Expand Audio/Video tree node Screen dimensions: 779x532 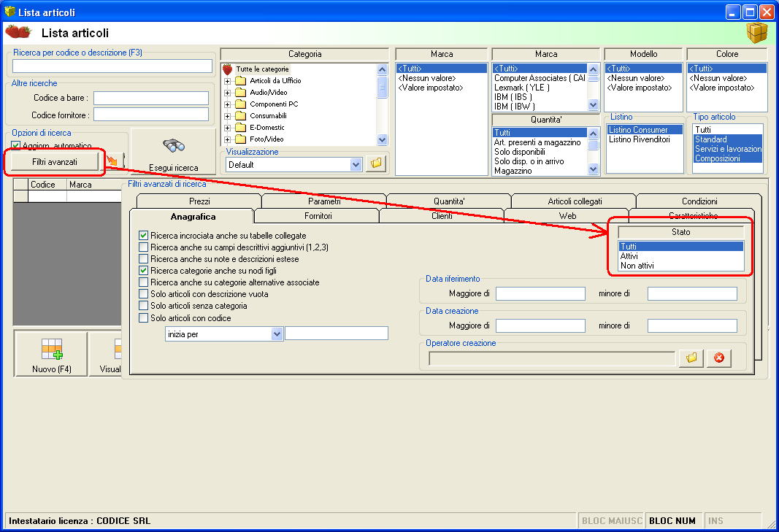[x=228, y=93]
